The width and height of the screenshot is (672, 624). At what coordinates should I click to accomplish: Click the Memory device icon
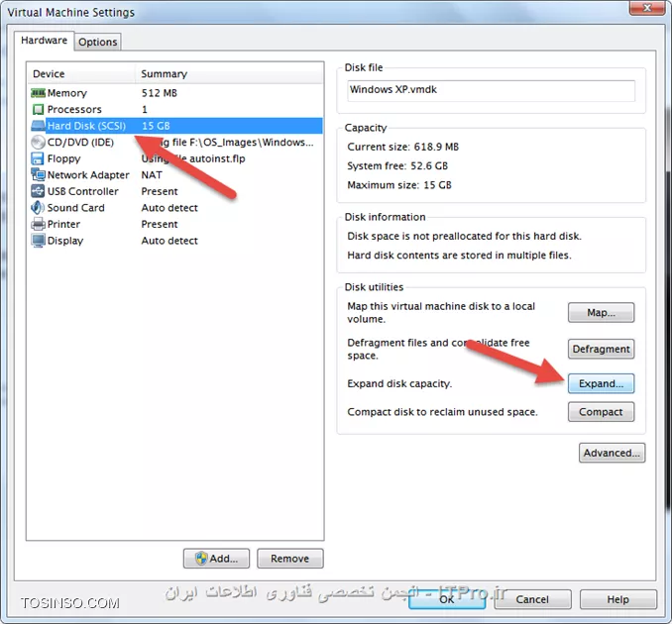pos(38,93)
